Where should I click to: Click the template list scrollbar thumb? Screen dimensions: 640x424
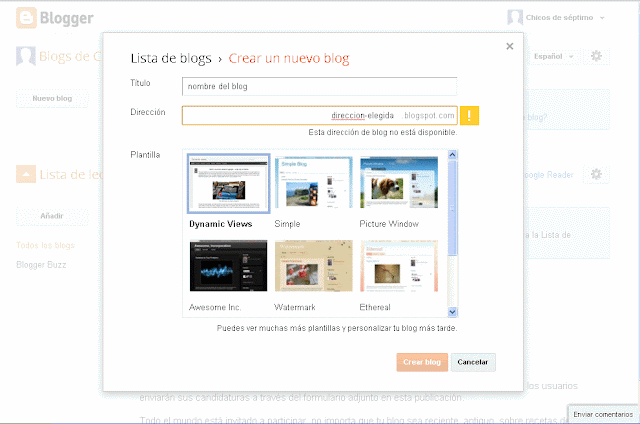point(452,208)
